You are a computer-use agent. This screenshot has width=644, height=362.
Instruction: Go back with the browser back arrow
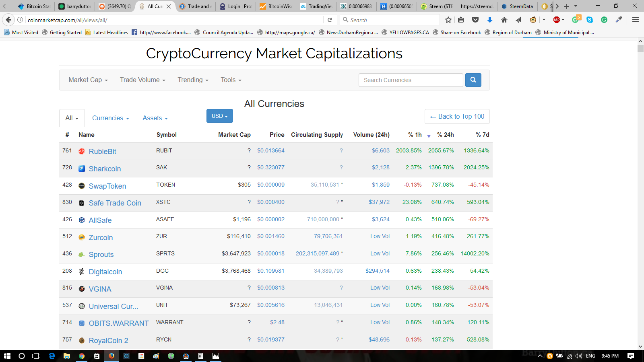point(8,20)
